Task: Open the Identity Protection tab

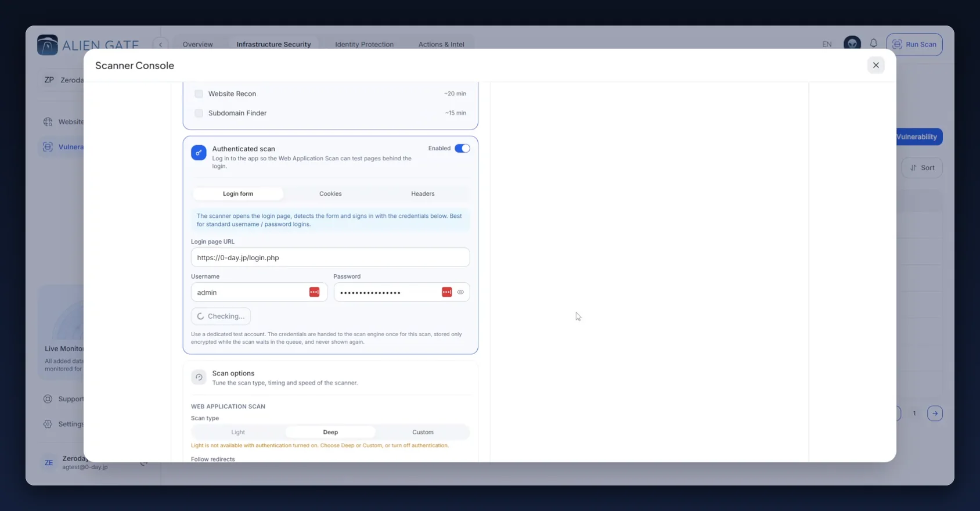Action: point(364,44)
